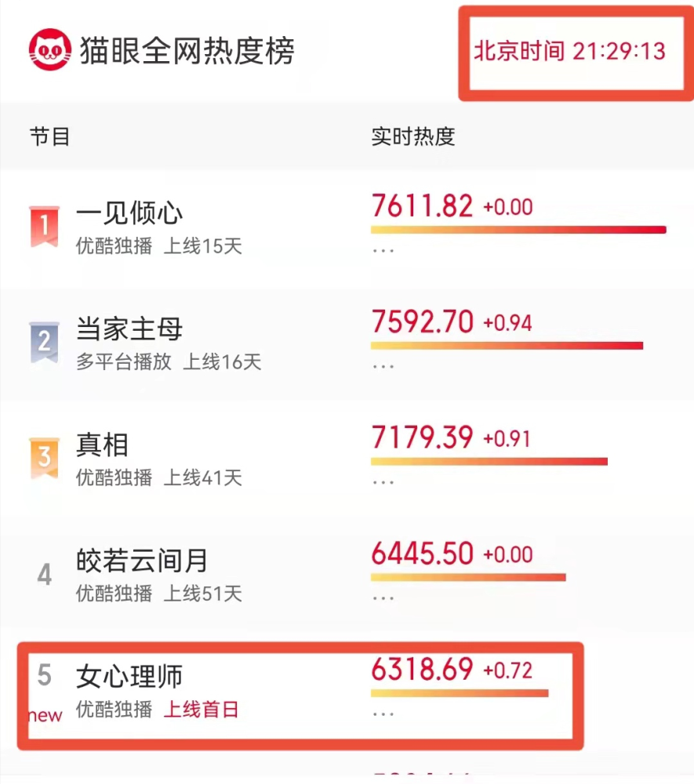Screen dimensions: 694x784
Task: Expand the ellipsis under 真相 heat bar
Action: [383, 482]
